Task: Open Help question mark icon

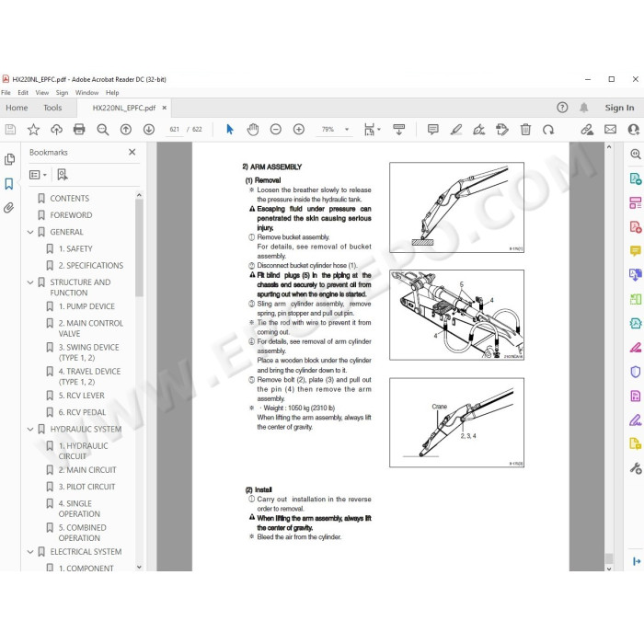Action: [562, 108]
